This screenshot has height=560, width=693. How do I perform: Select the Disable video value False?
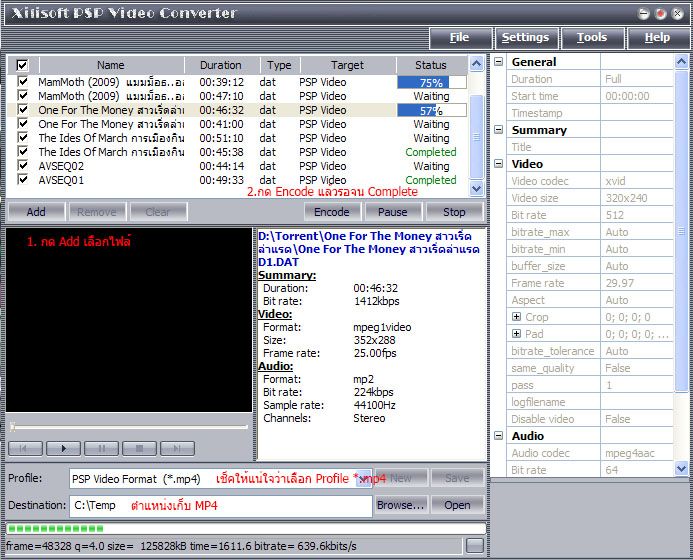(636, 419)
